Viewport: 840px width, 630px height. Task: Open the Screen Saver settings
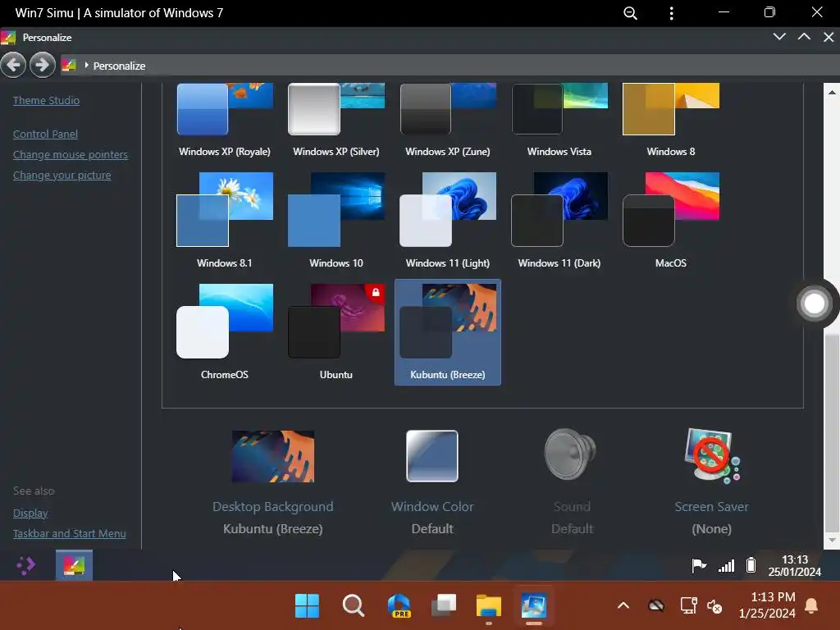[x=711, y=482]
